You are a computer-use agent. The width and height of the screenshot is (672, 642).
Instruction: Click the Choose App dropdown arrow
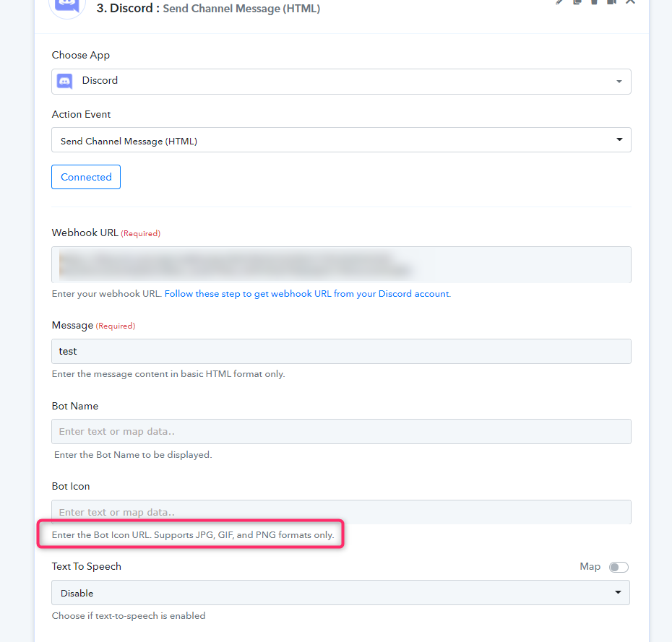pos(619,82)
